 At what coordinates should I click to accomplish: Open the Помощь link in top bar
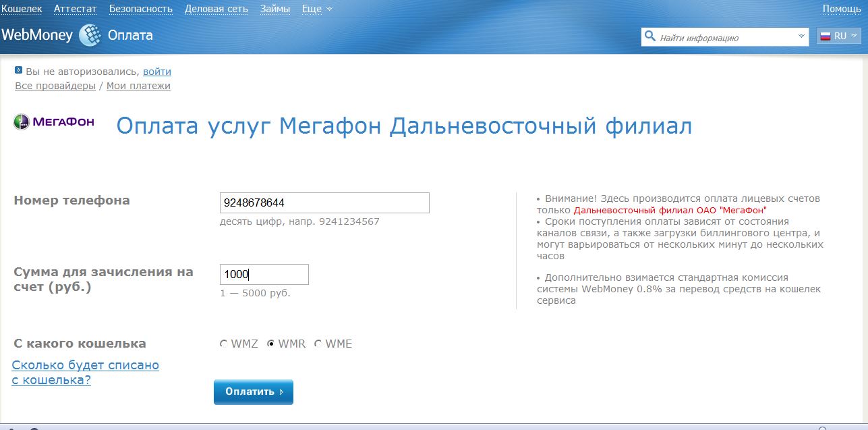coord(842,9)
